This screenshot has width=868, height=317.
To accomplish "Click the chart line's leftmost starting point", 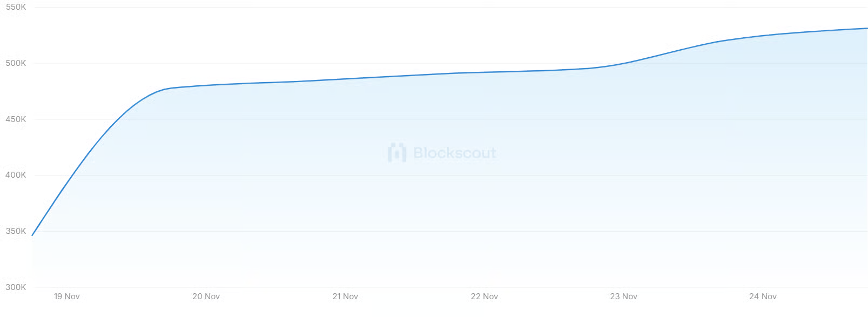I will pos(32,235).
